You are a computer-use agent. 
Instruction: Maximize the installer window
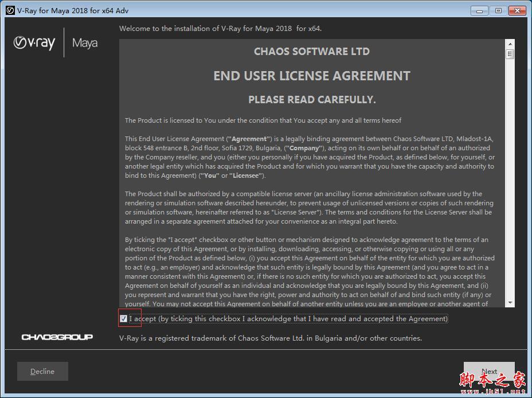tap(498, 10)
